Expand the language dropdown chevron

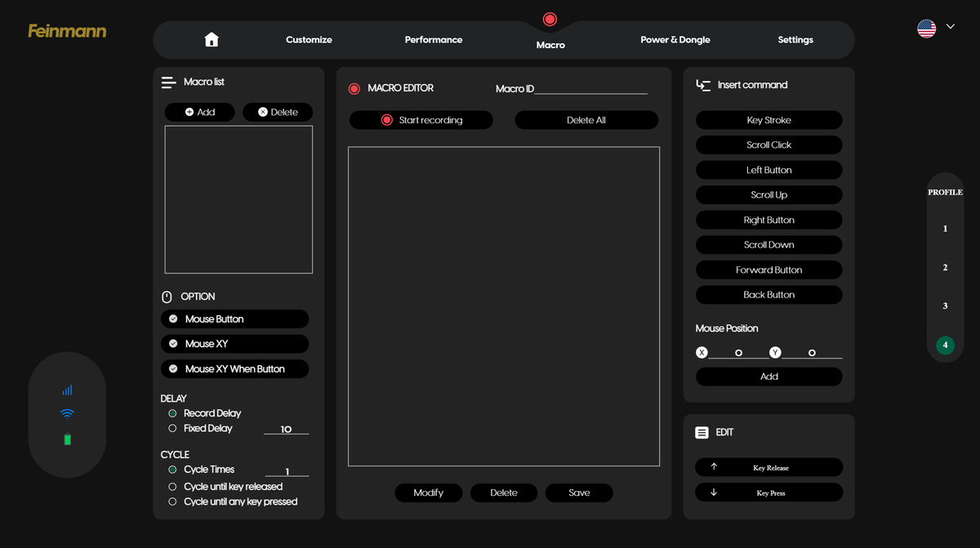[x=951, y=27]
